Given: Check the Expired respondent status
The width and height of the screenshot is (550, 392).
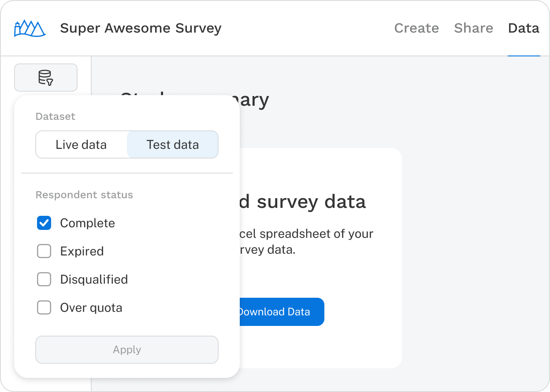Looking at the screenshot, I should click(44, 251).
